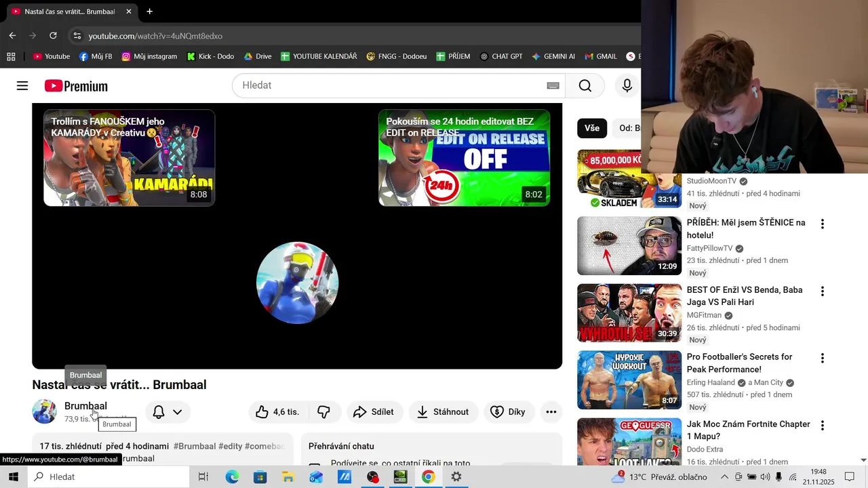Open Pro Footballer's Secrets video title
This screenshot has height=488, width=868.
click(x=739, y=363)
